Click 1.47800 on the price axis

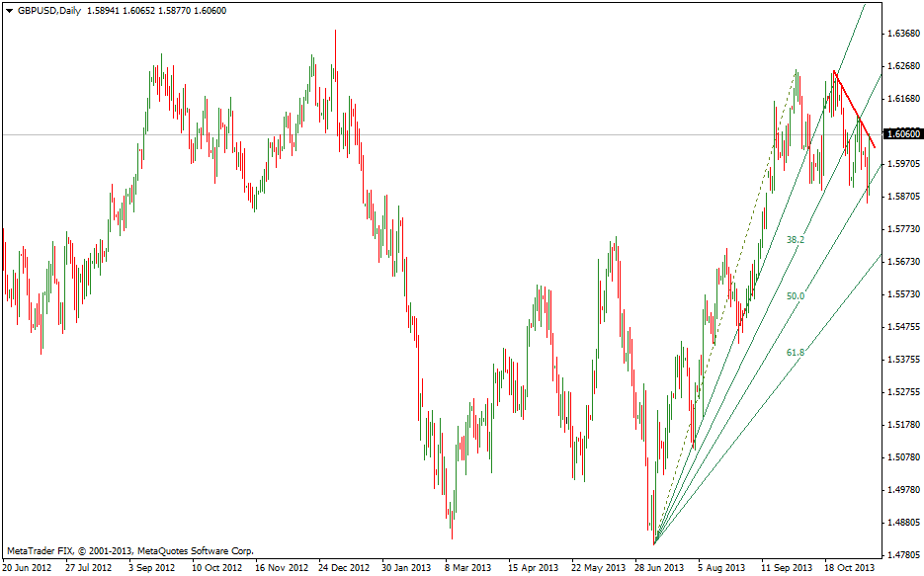point(903,555)
